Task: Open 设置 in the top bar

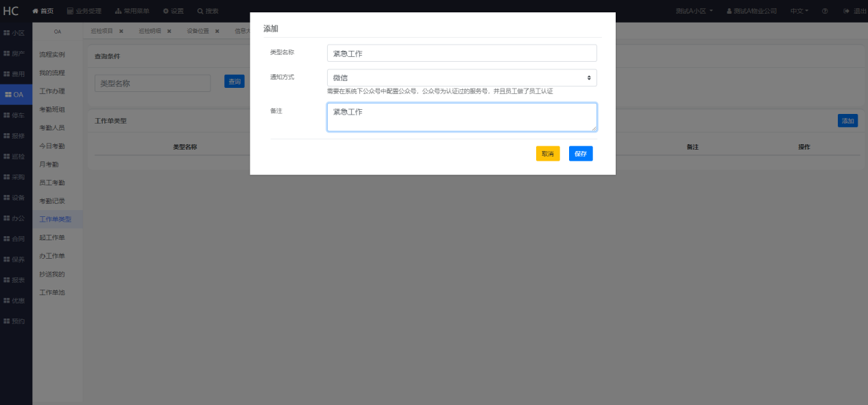Action: 173,11
